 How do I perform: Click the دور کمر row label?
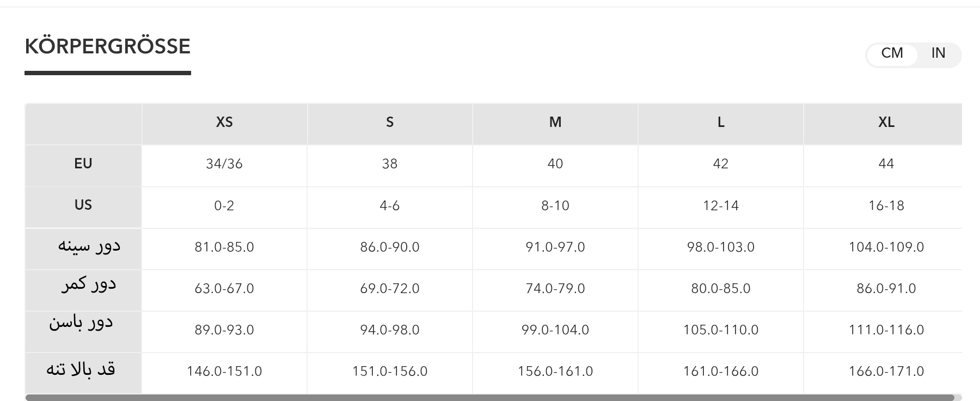pyautogui.click(x=89, y=285)
